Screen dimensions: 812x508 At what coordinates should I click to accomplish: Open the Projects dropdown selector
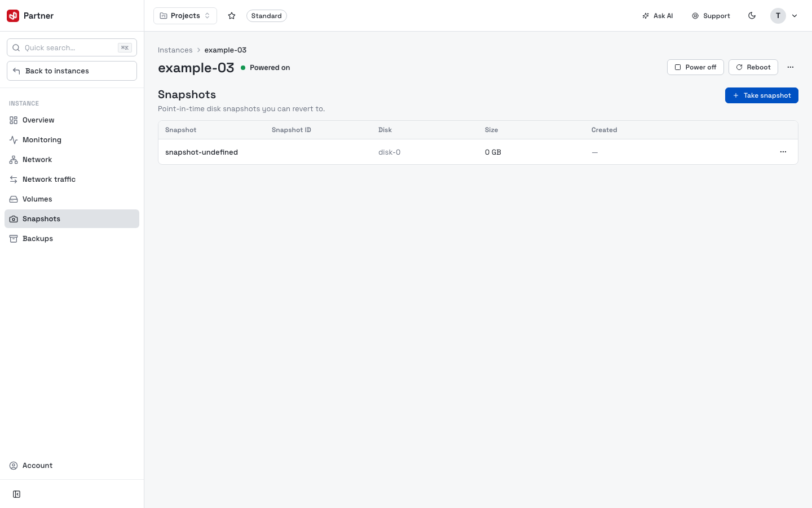pyautogui.click(x=185, y=16)
